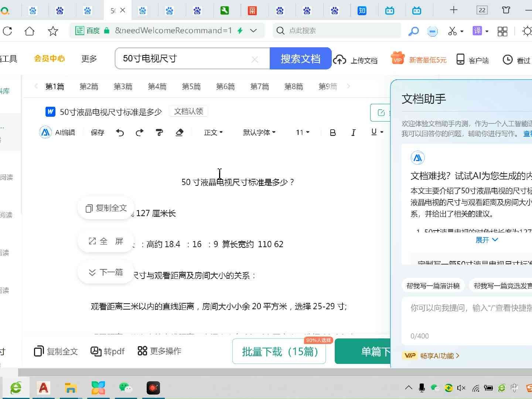532x399 pixels.
Task: Click the blue magnifier search icon
Action: coord(413,31)
